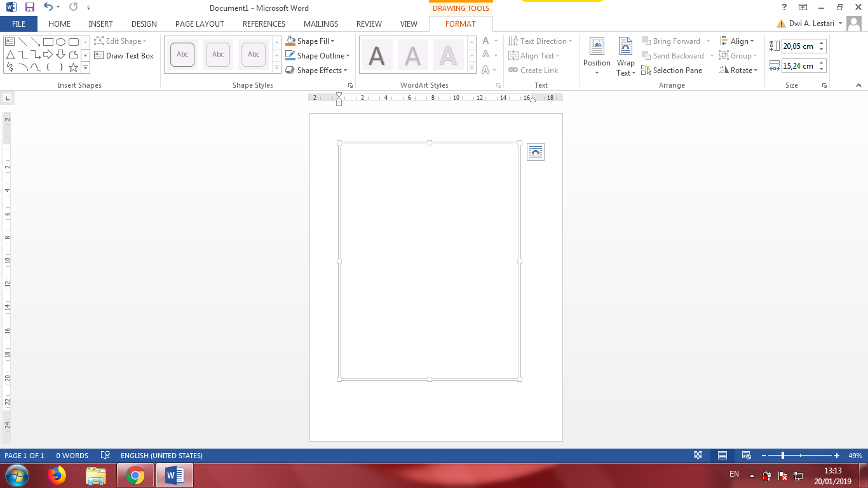Switch to Print Layout view
The image size is (868, 488).
coord(722,456)
